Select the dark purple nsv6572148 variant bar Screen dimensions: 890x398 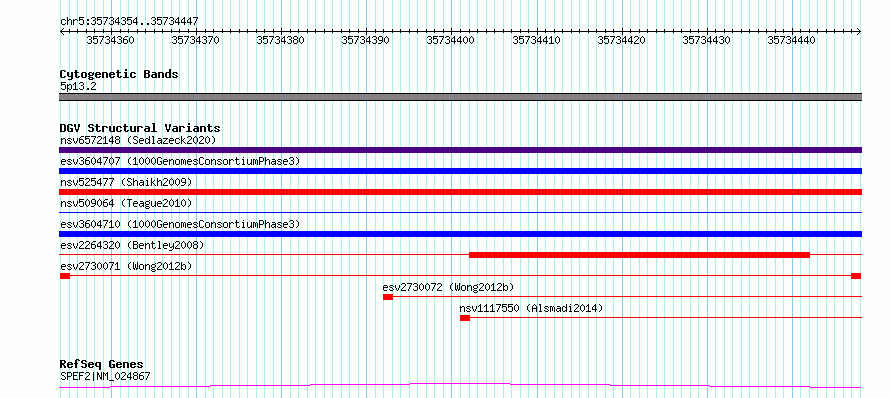[460, 150]
